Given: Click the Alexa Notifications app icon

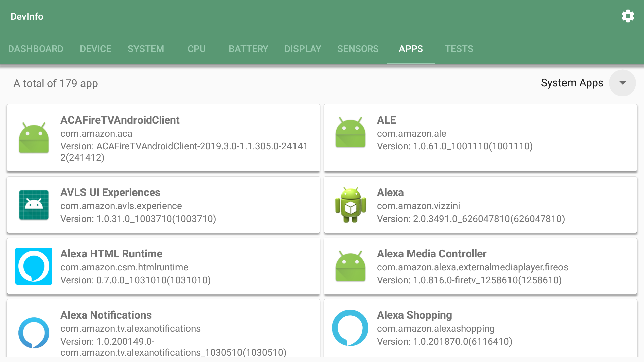Looking at the screenshot, I should 34,332.
